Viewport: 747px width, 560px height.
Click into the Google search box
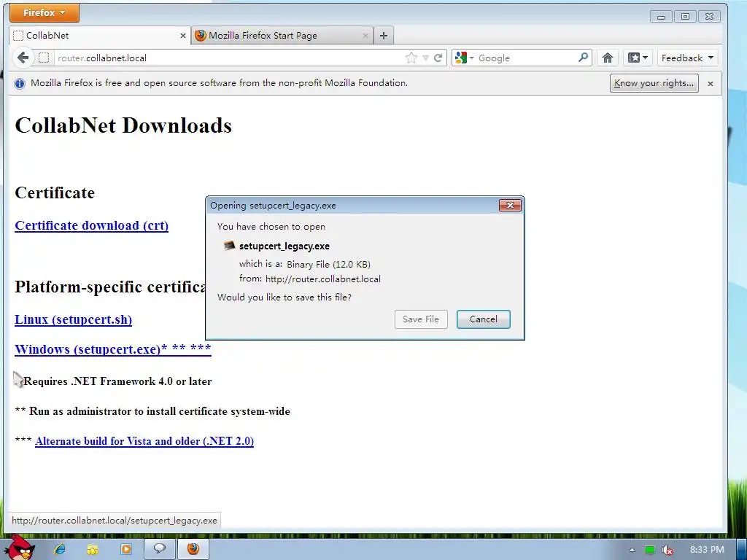pos(527,58)
